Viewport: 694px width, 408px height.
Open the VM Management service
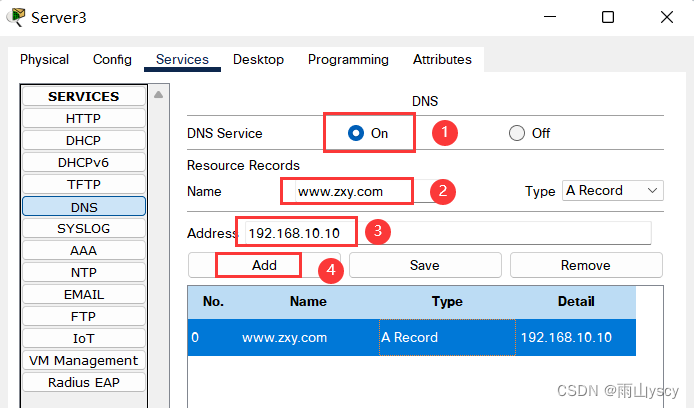pyautogui.click(x=84, y=360)
